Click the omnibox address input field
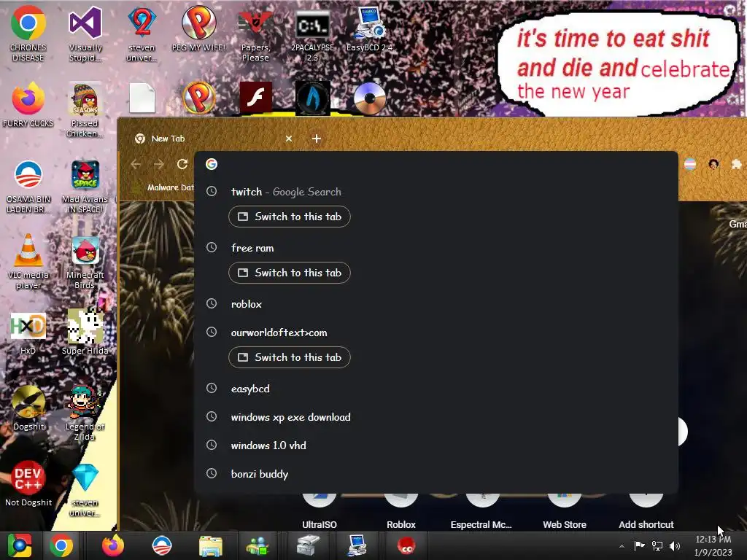The width and height of the screenshot is (747, 560). pos(436,164)
